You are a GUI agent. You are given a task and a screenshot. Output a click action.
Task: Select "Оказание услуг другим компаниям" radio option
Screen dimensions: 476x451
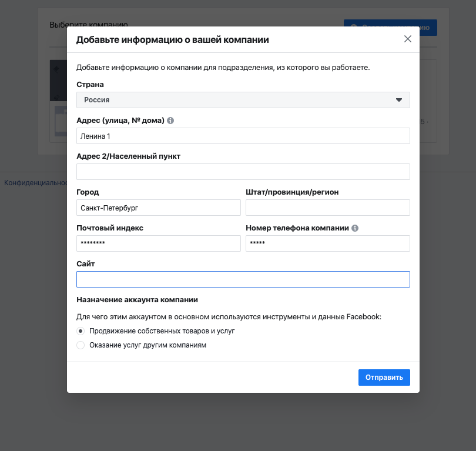[x=81, y=345]
